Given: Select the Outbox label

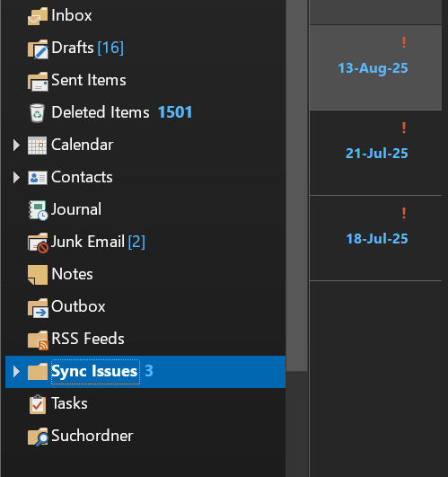Looking at the screenshot, I should pos(78,306).
